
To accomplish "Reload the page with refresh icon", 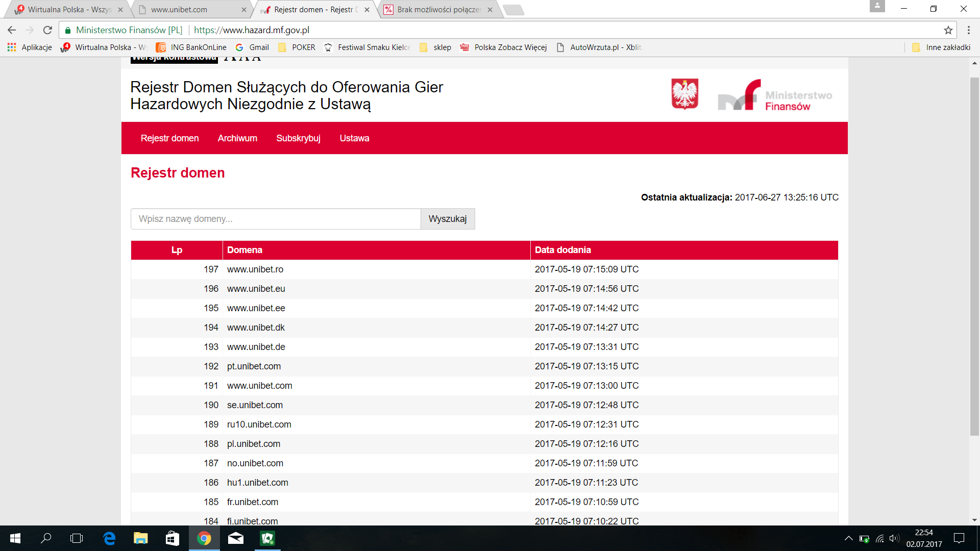I will coord(47,30).
